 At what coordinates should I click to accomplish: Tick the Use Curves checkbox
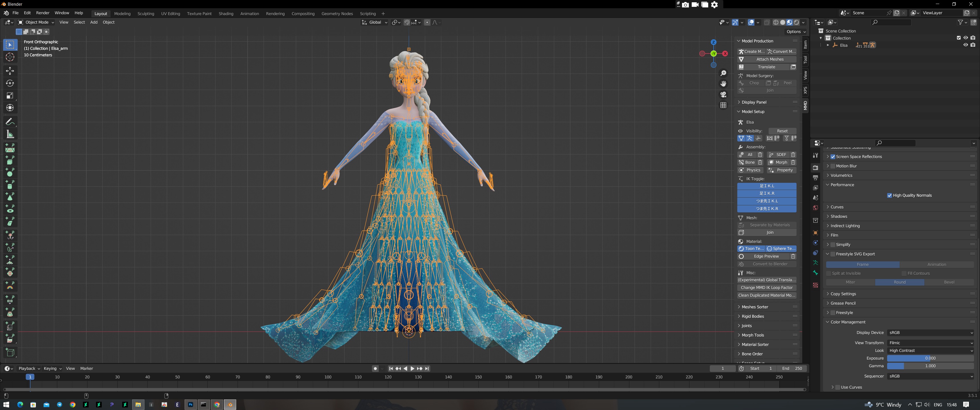pos(838,387)
